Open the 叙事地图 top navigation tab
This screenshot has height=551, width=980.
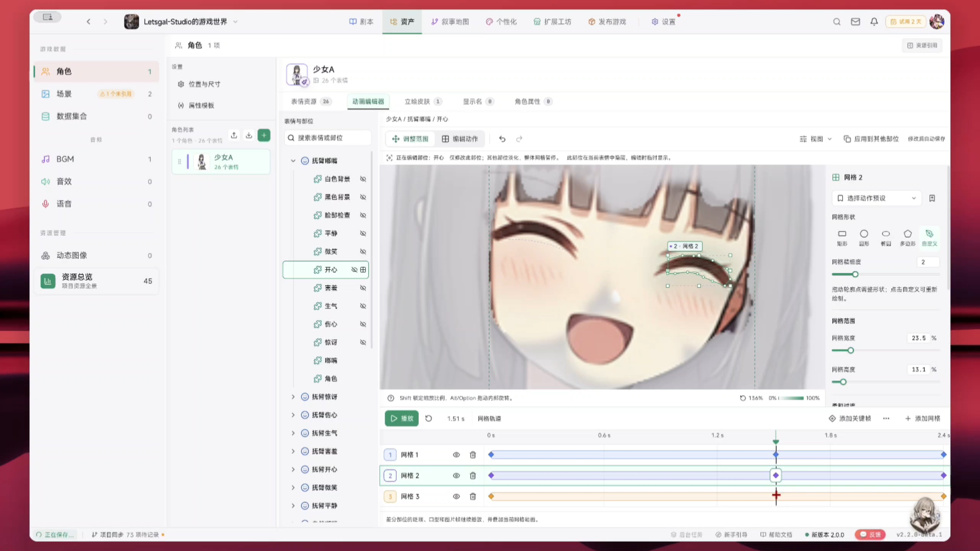coord(450,22)
